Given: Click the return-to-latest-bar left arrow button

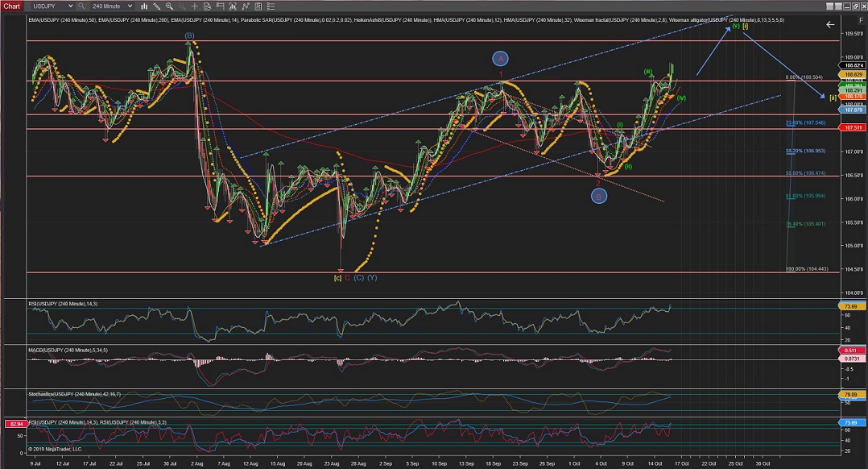Looking at the screenshot, I should tap(831, 24).
